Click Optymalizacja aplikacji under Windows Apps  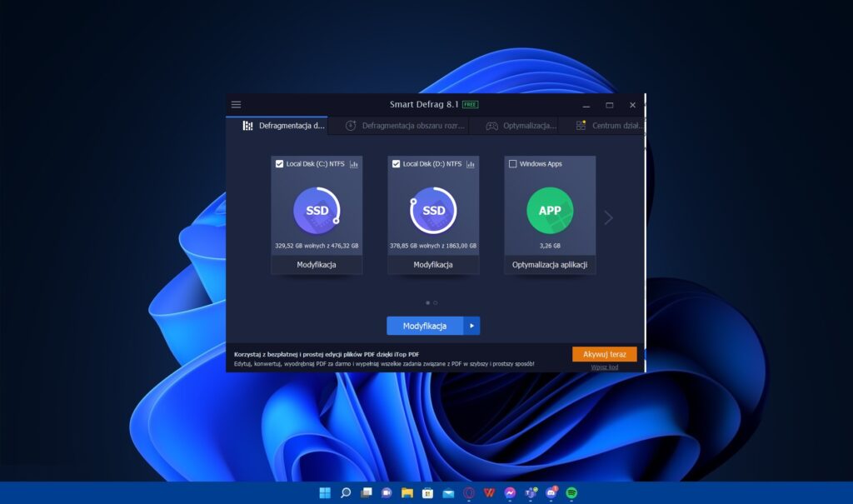pyautogui.click(x=550, y=265)
